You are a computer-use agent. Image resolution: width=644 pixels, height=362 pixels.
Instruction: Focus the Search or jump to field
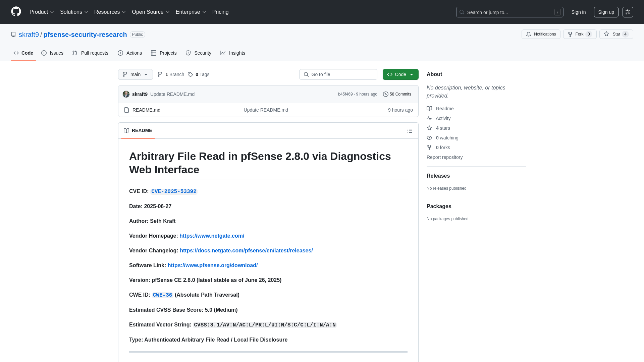point(509,12)
